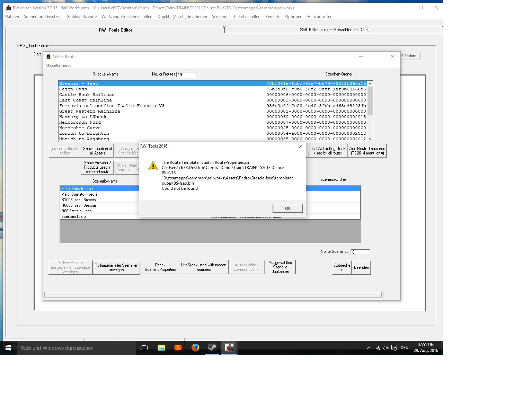Open Task View on the taskbar

(x=144, y=348)
